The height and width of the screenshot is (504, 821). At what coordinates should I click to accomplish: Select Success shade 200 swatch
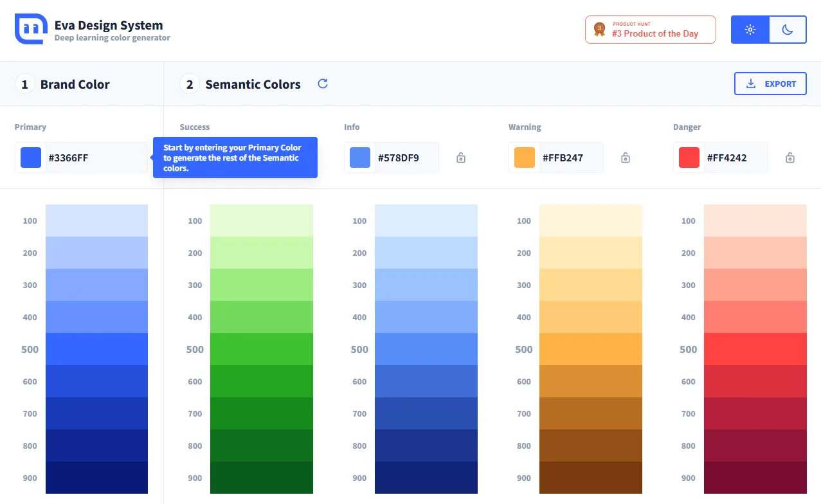coord(262,253)
